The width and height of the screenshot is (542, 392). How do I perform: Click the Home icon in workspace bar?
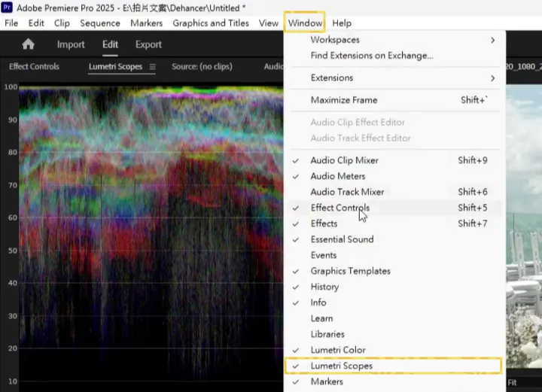pyautogui.click(x=29, y=44)
